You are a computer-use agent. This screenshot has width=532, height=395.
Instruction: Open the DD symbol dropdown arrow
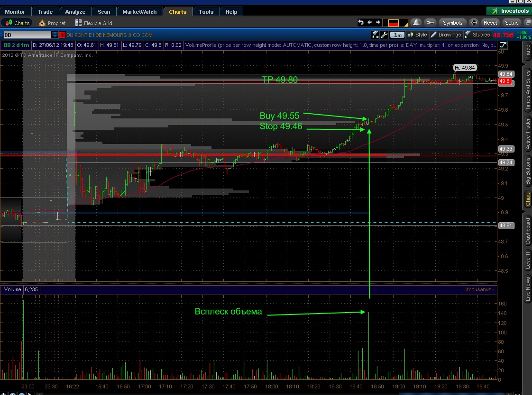(55, 35)
